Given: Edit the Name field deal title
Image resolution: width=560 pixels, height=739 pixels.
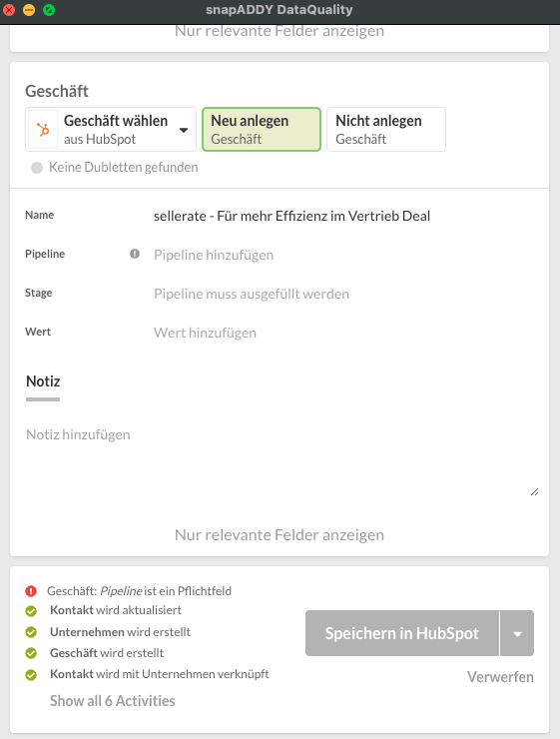Looking at the screenshot, I should 291,216.
